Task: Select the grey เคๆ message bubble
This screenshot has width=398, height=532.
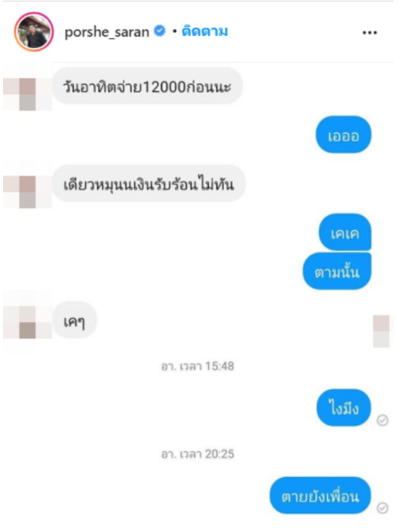Action: point(75,320)
